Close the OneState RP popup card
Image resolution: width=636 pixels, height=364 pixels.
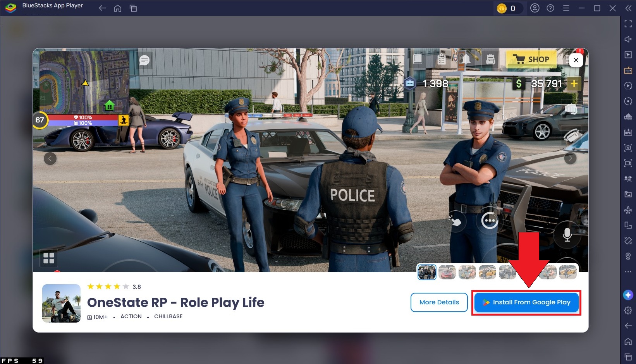coord(576,60)
